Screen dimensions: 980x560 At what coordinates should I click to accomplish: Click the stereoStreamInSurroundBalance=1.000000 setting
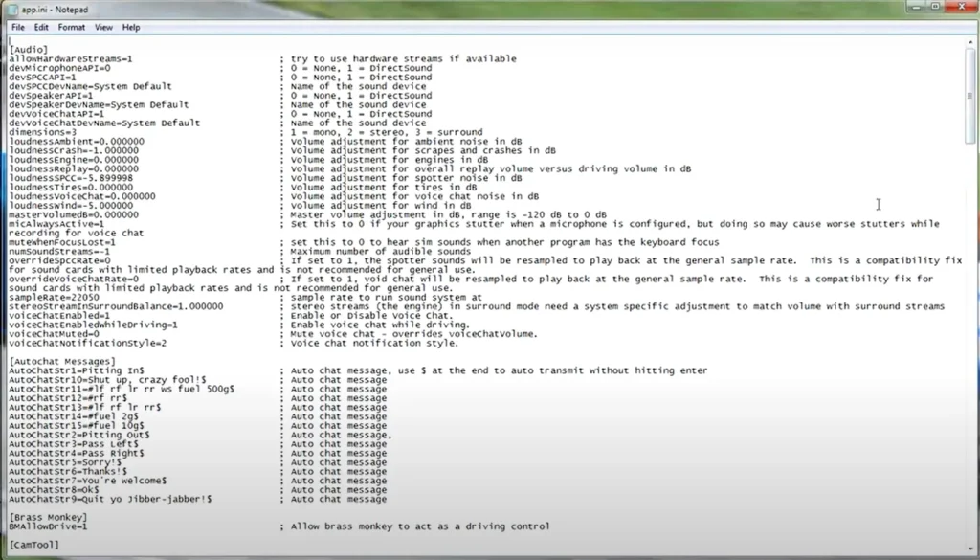tap(116, 306)
